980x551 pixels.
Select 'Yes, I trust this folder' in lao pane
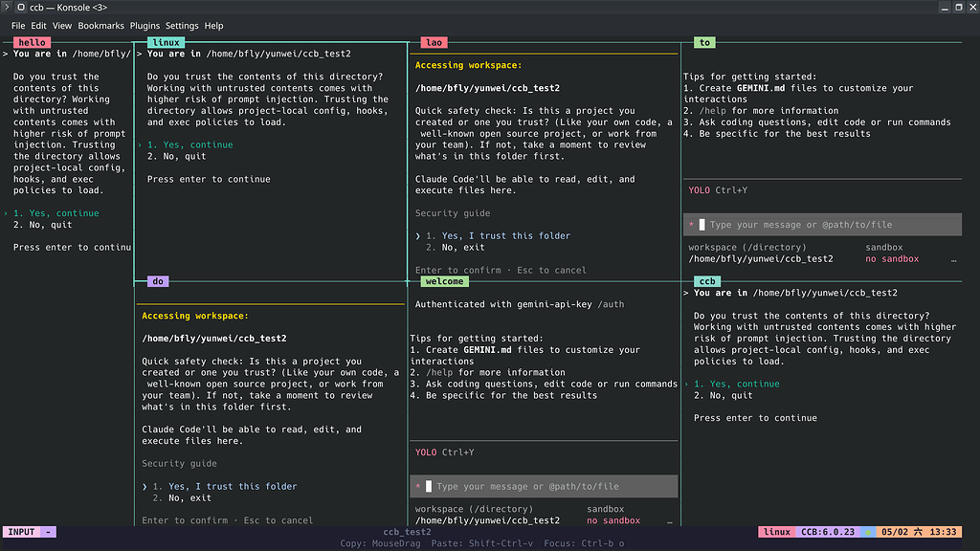[498, 235]
